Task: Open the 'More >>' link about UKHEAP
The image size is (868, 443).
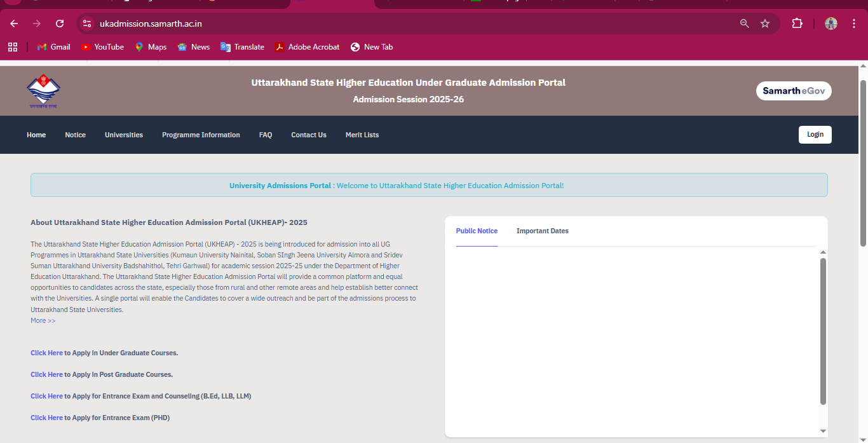Action: [43, 320]
